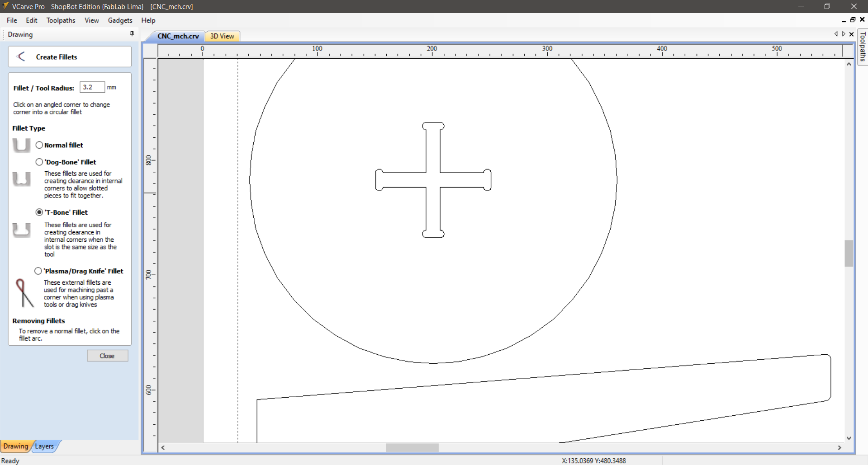Click the top T-bone end of cross
This screenshot has width=868, height=465.
[x=433, y=126]
